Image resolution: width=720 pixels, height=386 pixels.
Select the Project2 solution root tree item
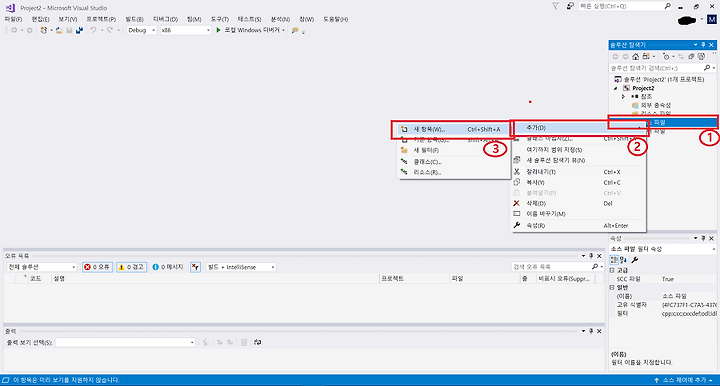(x=664, y=79)
